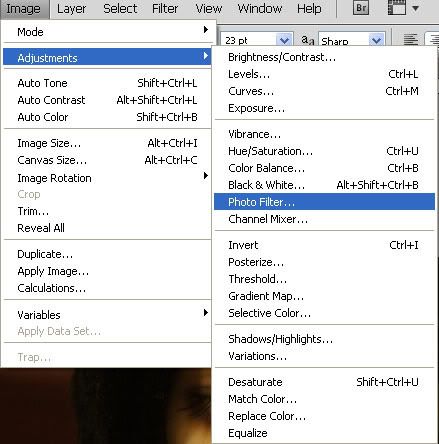The image size is (439, 444).
Task: Select Auto Tone command
Action: coord(107,83)
